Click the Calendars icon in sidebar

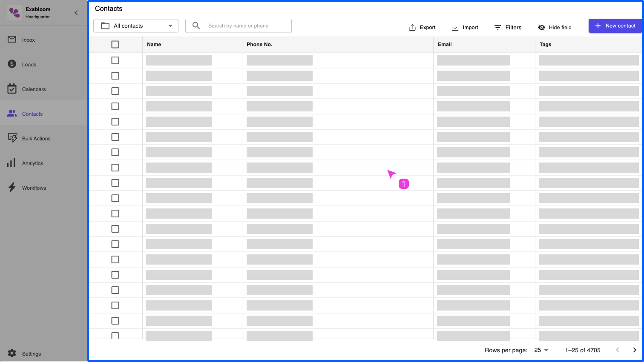coord(12,89)
